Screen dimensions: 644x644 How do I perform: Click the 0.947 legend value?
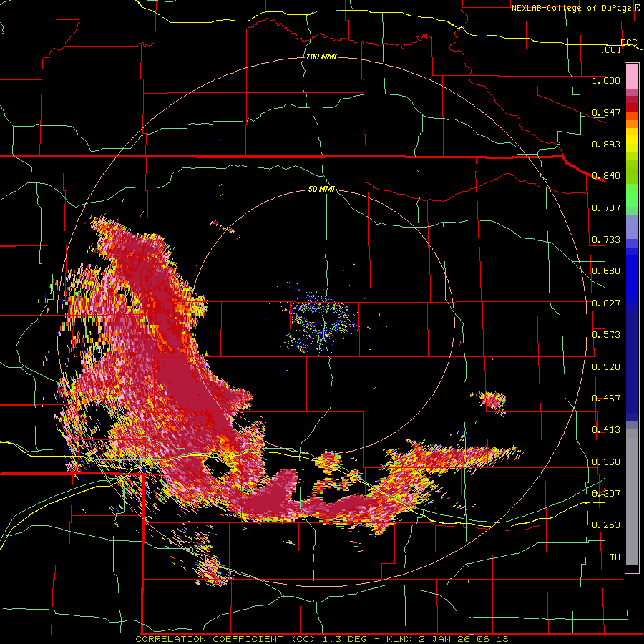tap(606, 112)
